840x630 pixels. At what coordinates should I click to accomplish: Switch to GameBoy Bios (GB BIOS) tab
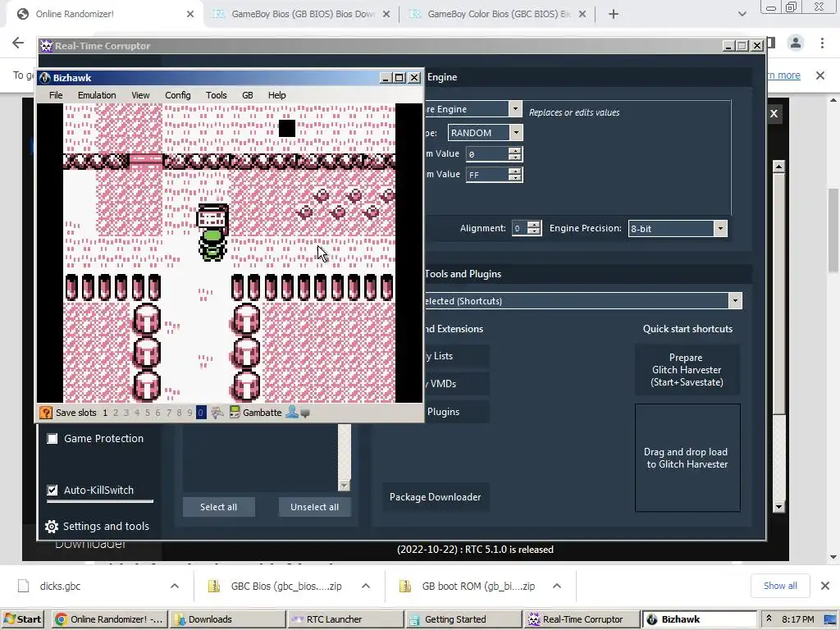pos(302,14)
